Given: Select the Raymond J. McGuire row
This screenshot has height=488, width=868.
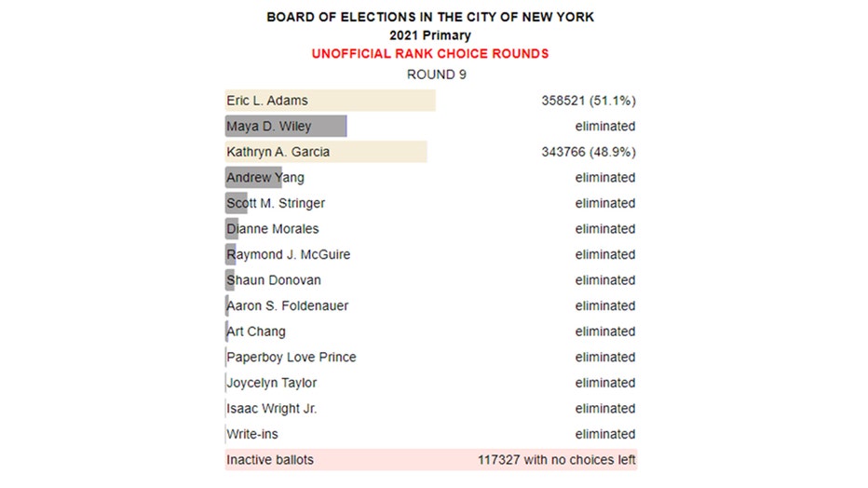Looking at the screenshot, I should point(288,254).
